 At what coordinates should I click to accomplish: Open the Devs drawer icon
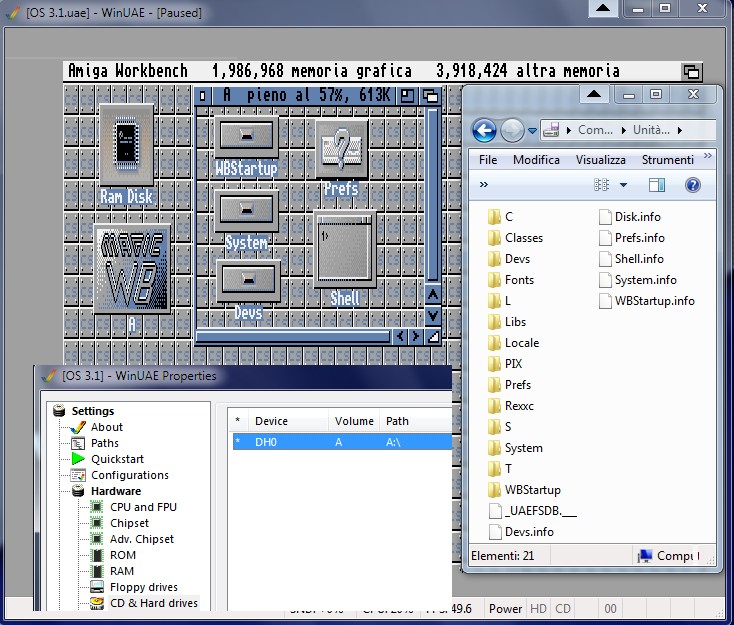[247, 280]
